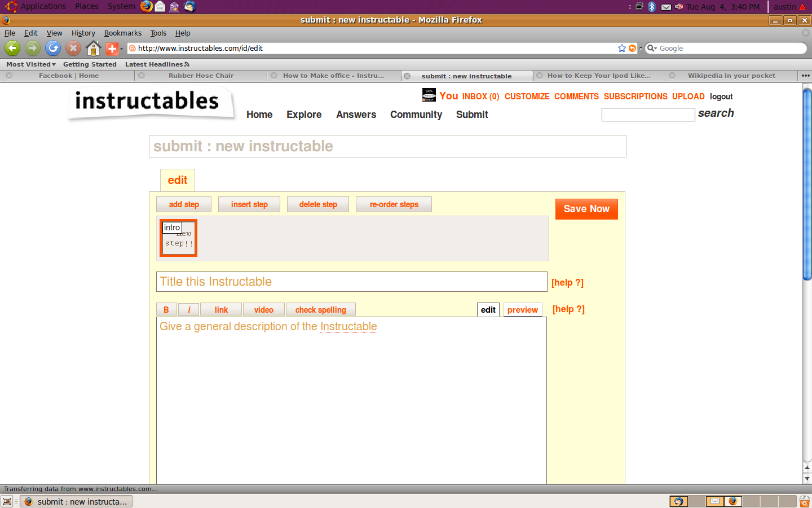The height and width of the screenshot is (508, 812).
Task: Click the add step button
Action: [184, 204]
